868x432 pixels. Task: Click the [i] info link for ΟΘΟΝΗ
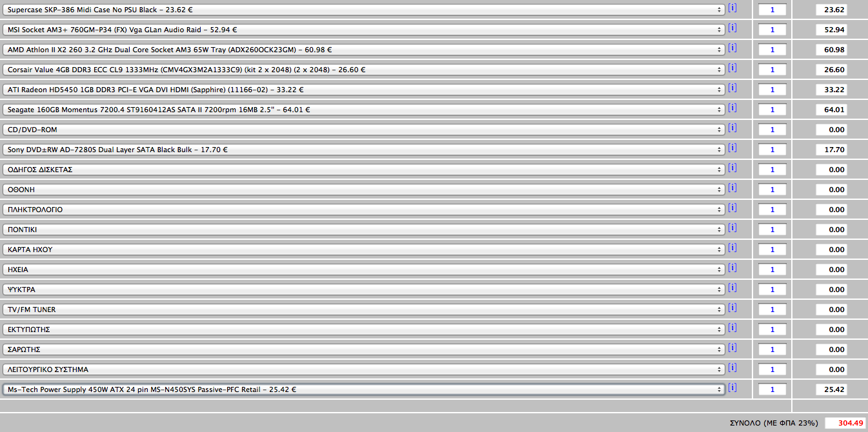pos(732,188)
